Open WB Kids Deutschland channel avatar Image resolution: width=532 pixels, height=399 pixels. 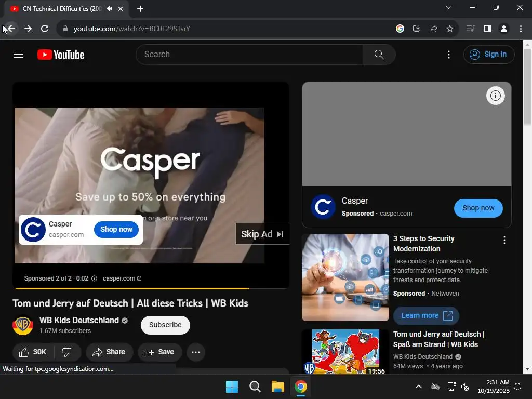[x=23, y=325]
